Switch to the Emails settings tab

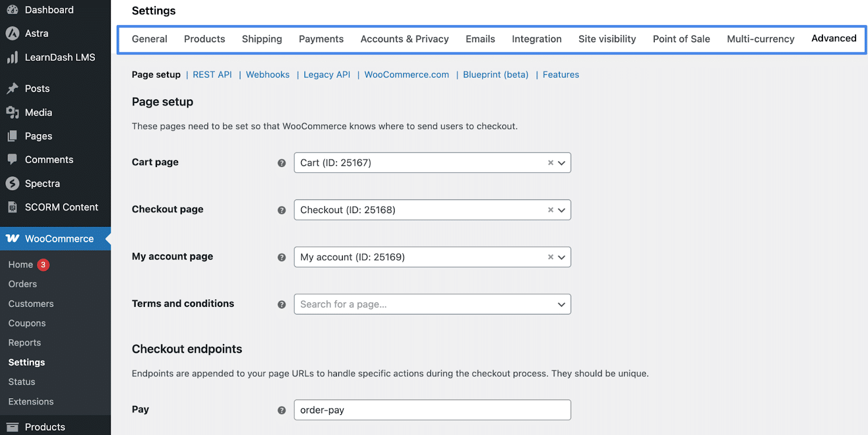[480, 39]
